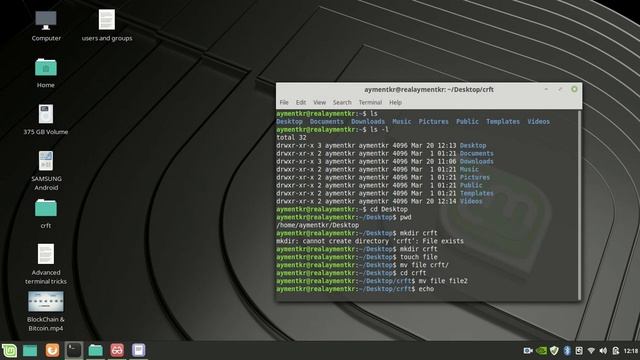
Task: Click the update manager shield tray icon
Action: (554, 351)
